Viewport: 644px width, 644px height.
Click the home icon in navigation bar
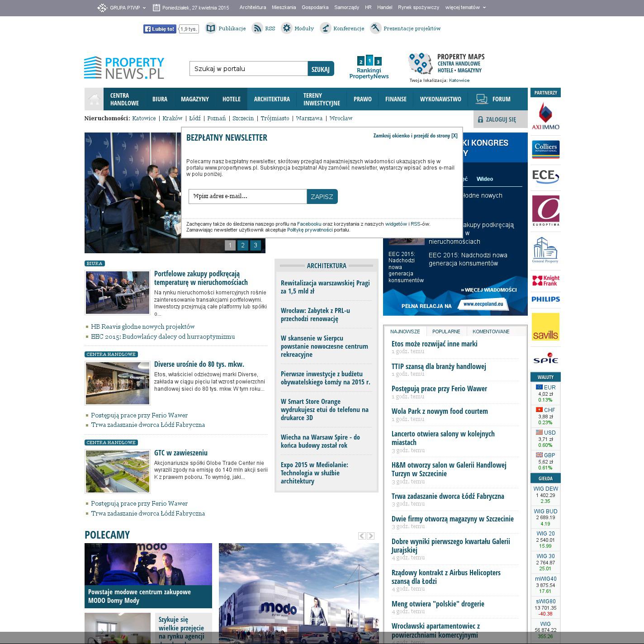point(94,99)
